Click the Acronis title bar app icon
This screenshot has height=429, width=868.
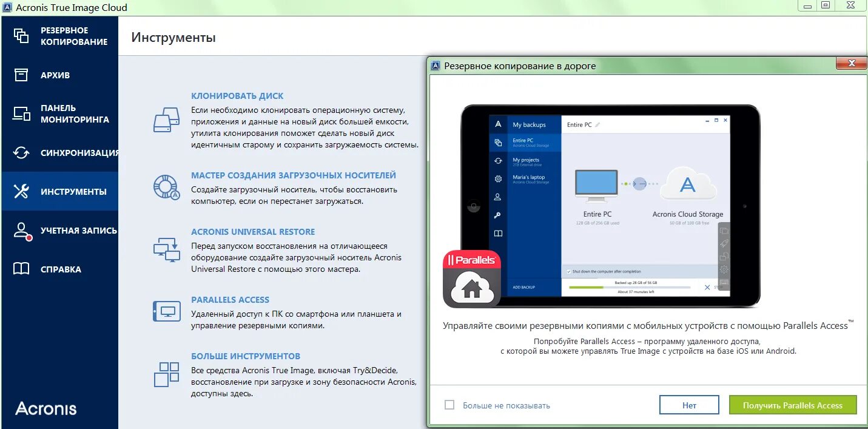pos(7,7)
